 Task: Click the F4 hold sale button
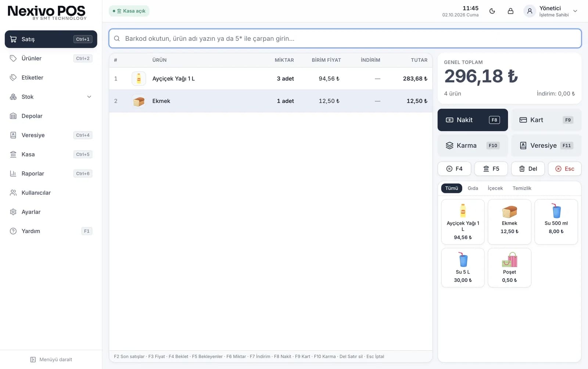click(454, 169)
